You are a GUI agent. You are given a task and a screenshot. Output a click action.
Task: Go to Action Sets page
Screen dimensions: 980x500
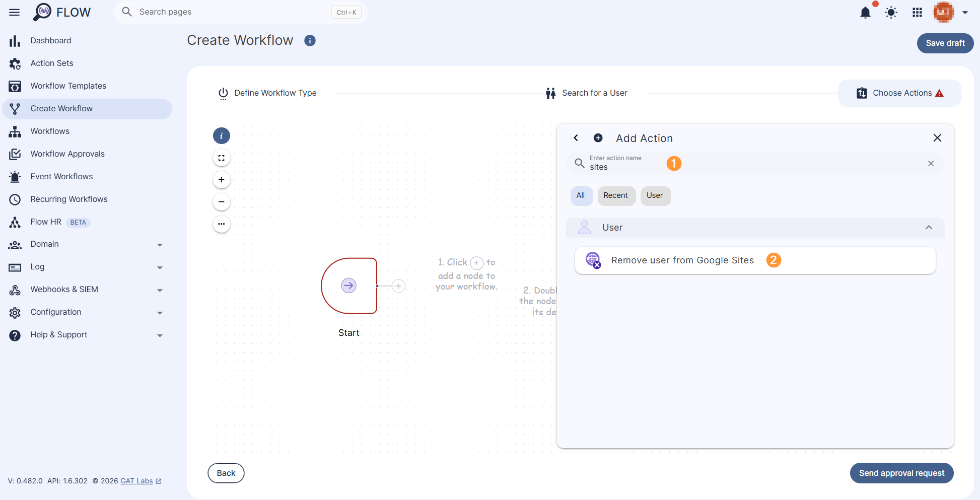(x=87, y=63)
